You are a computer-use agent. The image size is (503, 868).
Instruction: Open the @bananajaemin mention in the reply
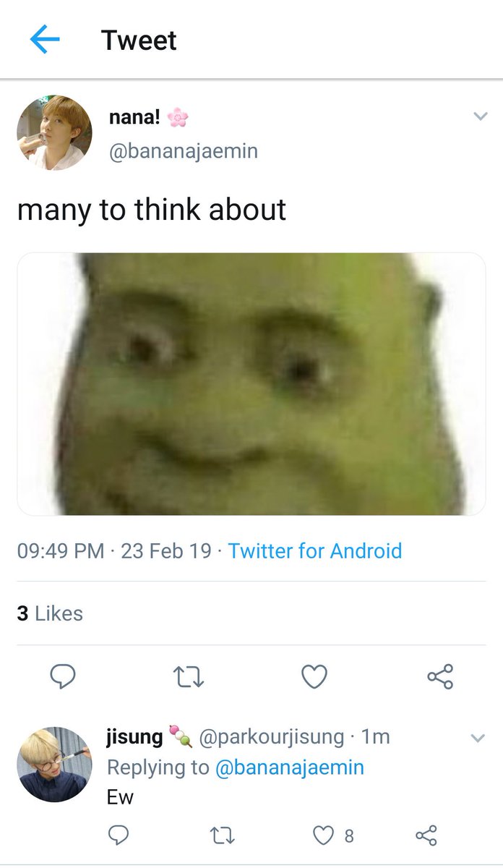[x=290, y=767]
